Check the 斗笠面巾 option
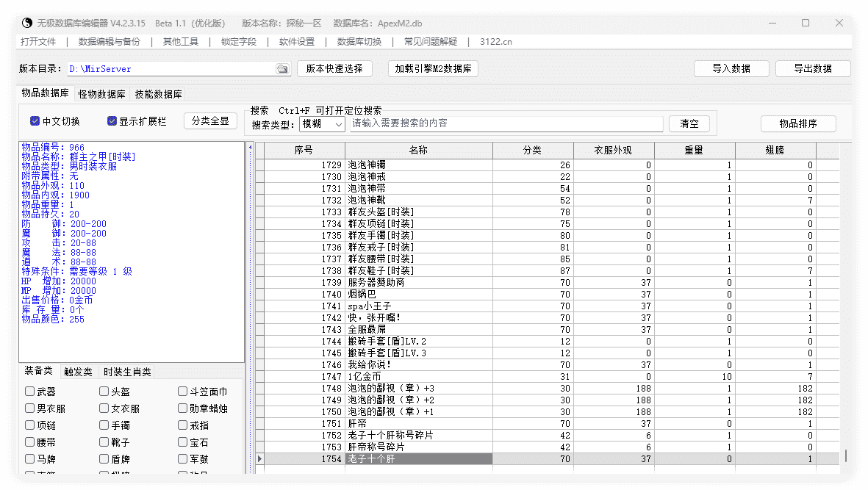This screenshot has width=868, height=490. pos(183,392)
